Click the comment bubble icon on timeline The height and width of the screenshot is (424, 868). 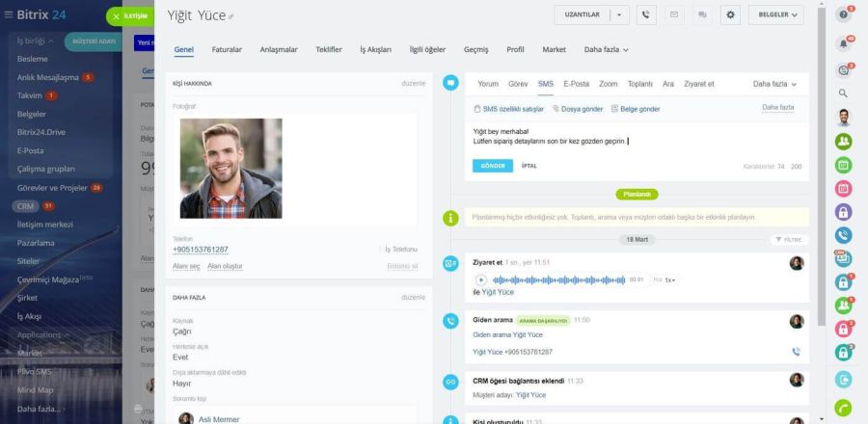pos(450,83)
